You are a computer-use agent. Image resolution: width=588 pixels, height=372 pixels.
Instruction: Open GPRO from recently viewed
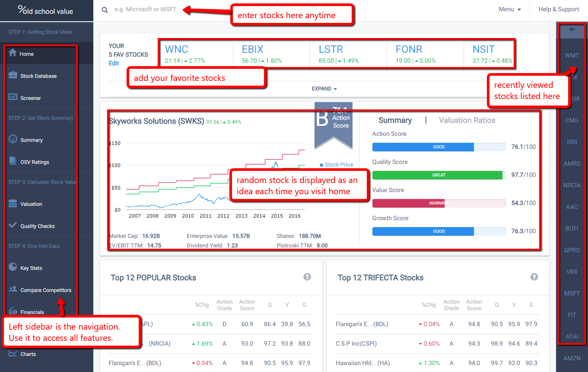[x=572, y=250]
